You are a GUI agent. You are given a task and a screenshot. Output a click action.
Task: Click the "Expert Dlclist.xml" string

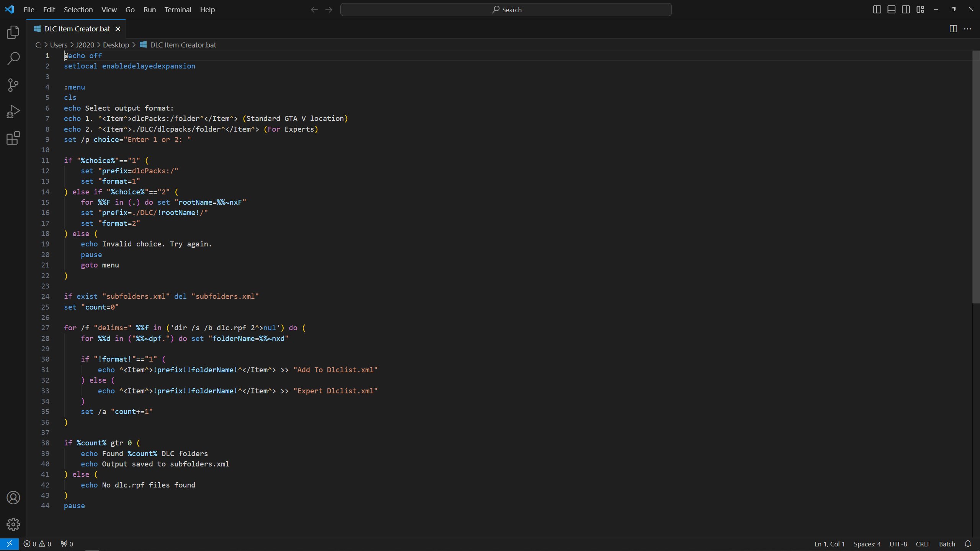click(x=335, y=391)
